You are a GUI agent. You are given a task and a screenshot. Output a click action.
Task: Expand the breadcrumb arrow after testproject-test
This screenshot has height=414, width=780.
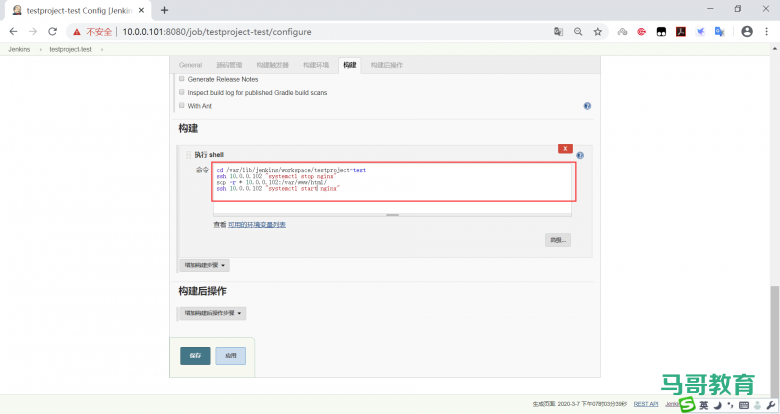pos(102,49)
